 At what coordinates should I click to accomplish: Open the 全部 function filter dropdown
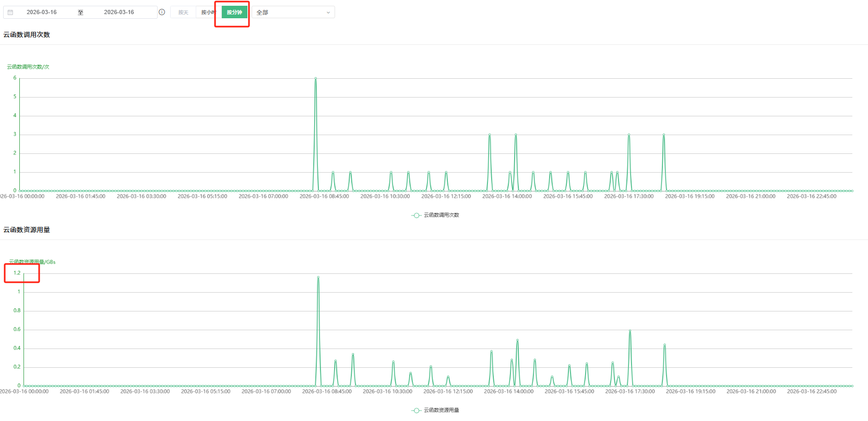(x=293, y=12)
